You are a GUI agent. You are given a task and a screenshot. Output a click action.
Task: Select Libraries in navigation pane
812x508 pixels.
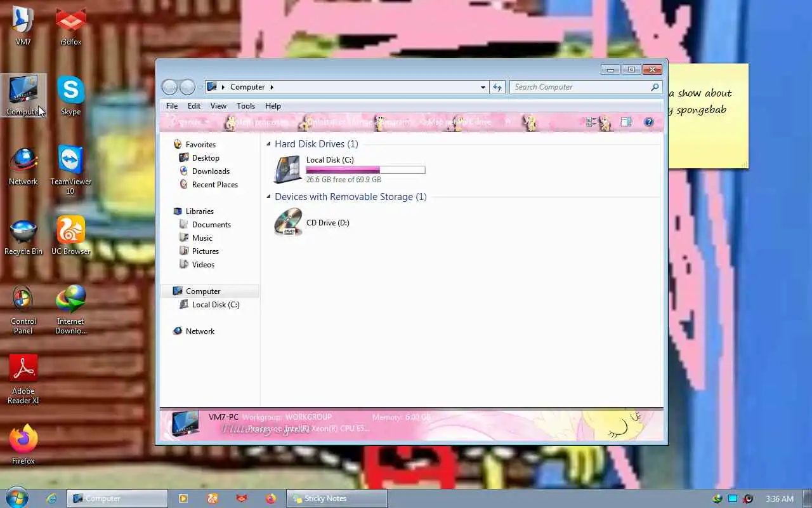(x=199, y=211)
